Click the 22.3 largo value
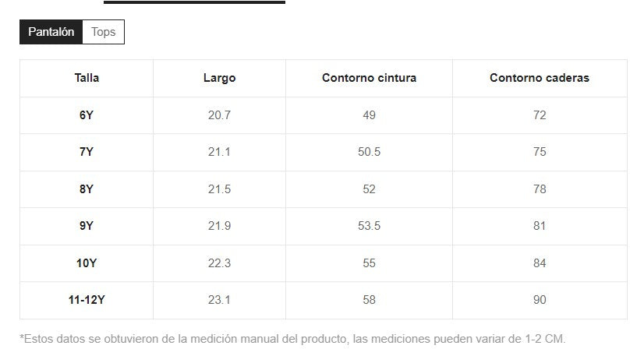 point(219,263)
